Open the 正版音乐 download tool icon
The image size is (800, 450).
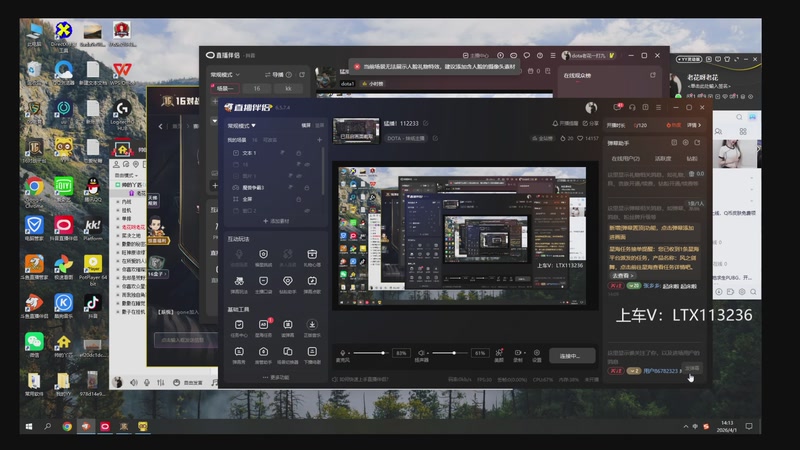coord(312,324)
